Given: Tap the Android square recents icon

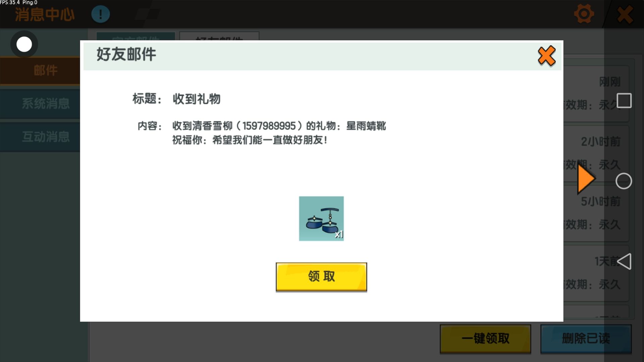Looking at the screenshot, I should tap(624, 101).
